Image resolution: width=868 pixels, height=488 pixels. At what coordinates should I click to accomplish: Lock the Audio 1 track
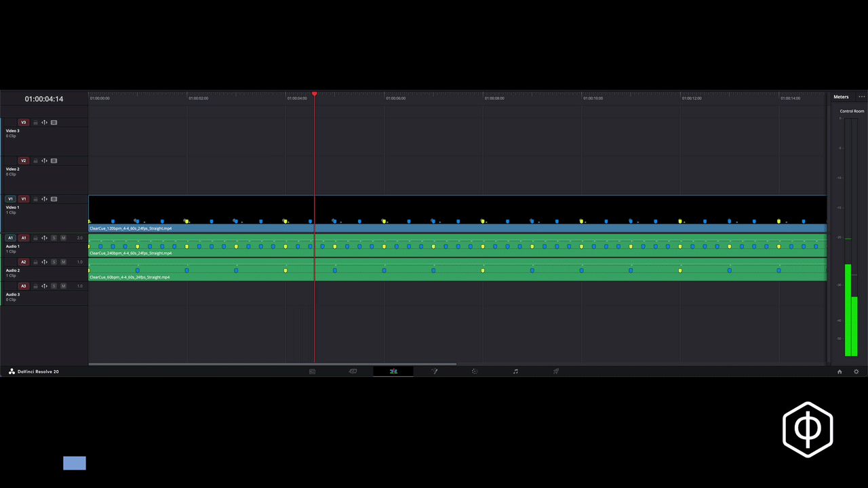coord(35,238)
